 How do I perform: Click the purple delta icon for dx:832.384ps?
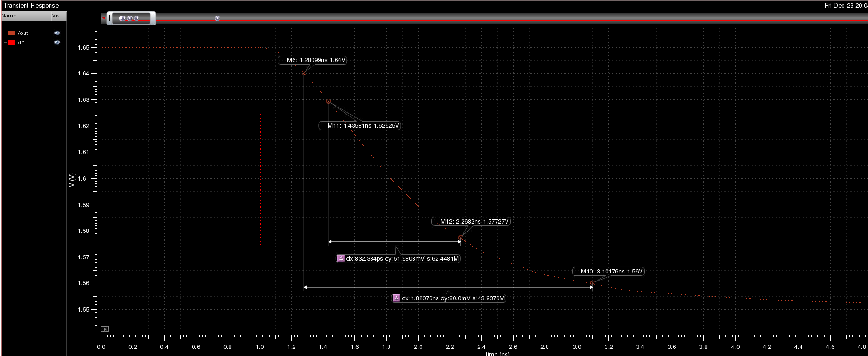pyautogui.click(x=341, y=258)
